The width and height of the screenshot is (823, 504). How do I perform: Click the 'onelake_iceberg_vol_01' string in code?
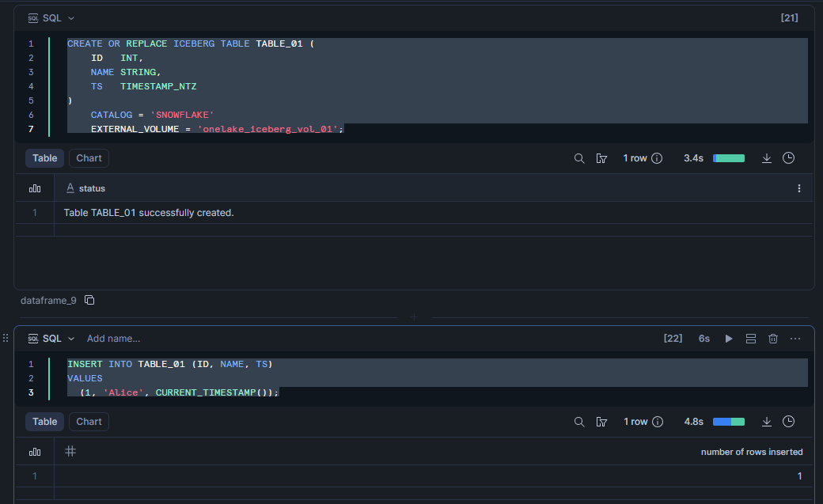coord(267,129)
